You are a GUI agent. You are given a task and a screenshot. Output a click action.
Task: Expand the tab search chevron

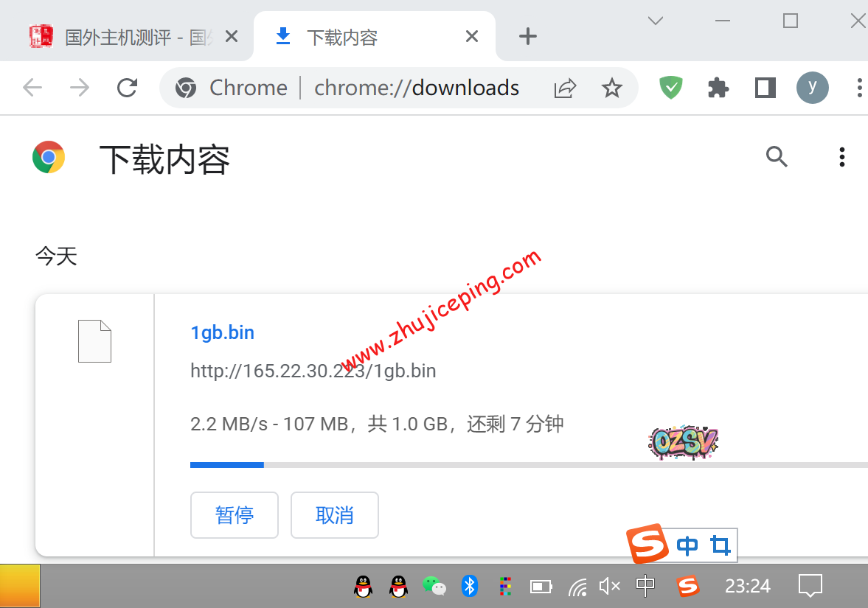(x=655, y=21)
